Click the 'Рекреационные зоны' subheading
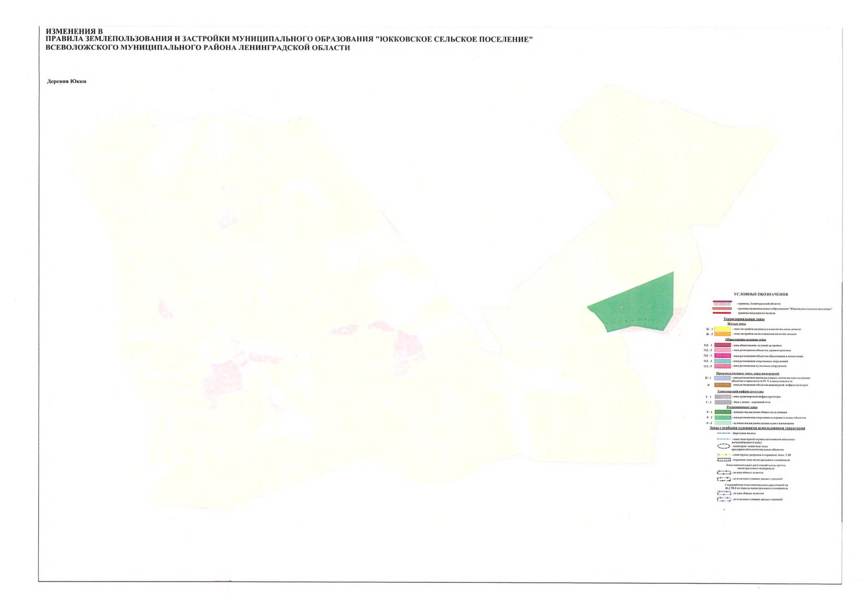This screenshot has width=868, height=614. pyautogui.click(x=742, y=407)
